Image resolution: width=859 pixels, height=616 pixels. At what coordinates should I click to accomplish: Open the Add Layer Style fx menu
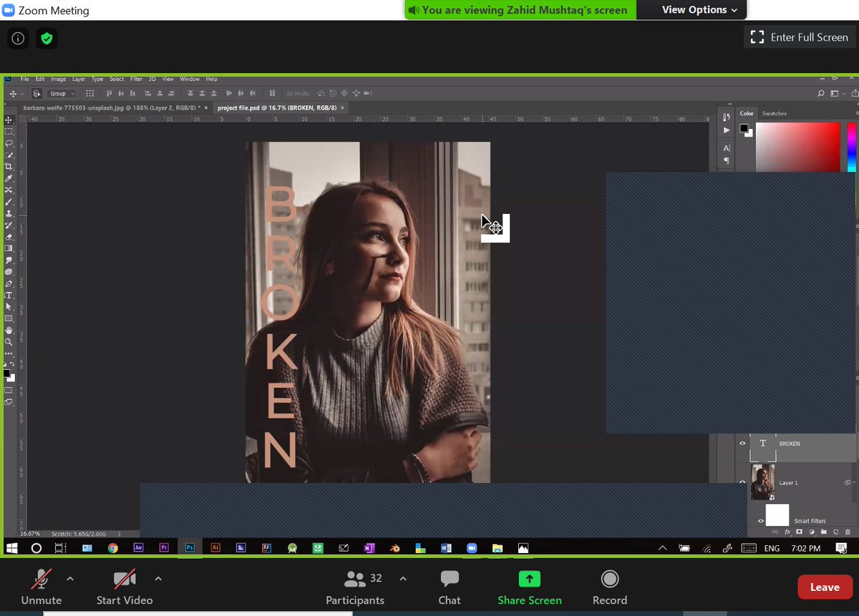pos(787,532)
